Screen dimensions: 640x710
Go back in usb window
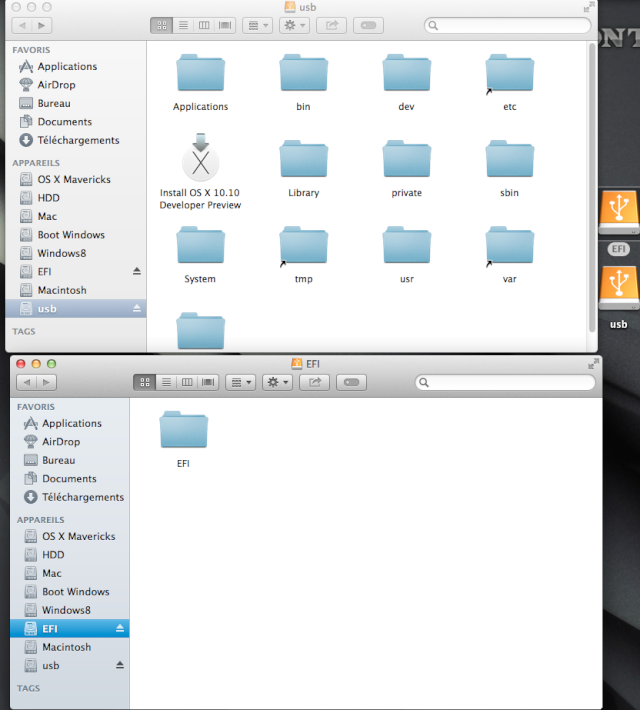point(22,25)
